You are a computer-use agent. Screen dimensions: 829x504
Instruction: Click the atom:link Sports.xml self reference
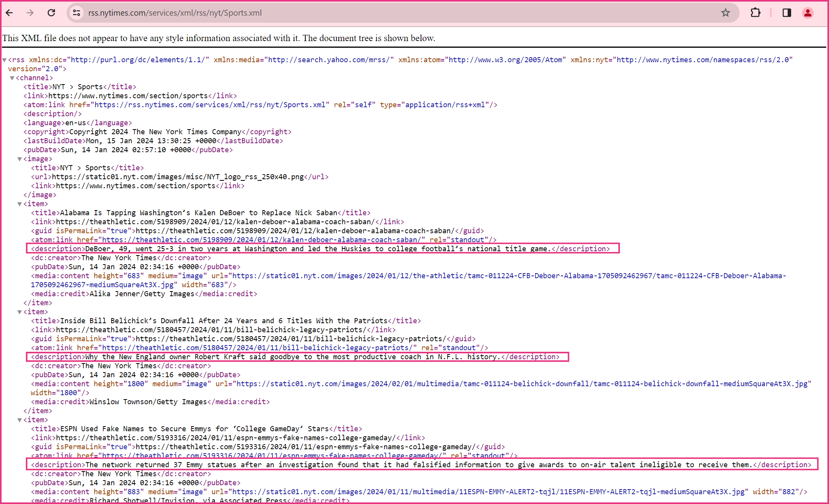[260, 105]
